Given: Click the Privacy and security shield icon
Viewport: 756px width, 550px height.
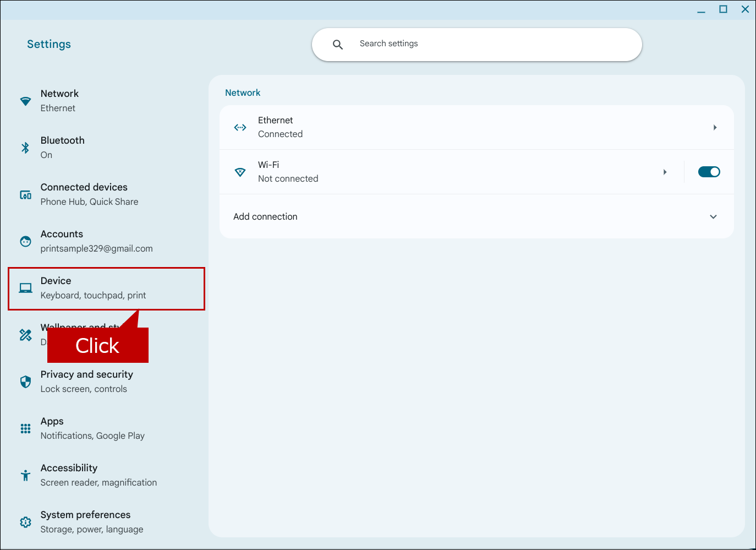Looking at the screenshot, I should click(x=25, y=382).
